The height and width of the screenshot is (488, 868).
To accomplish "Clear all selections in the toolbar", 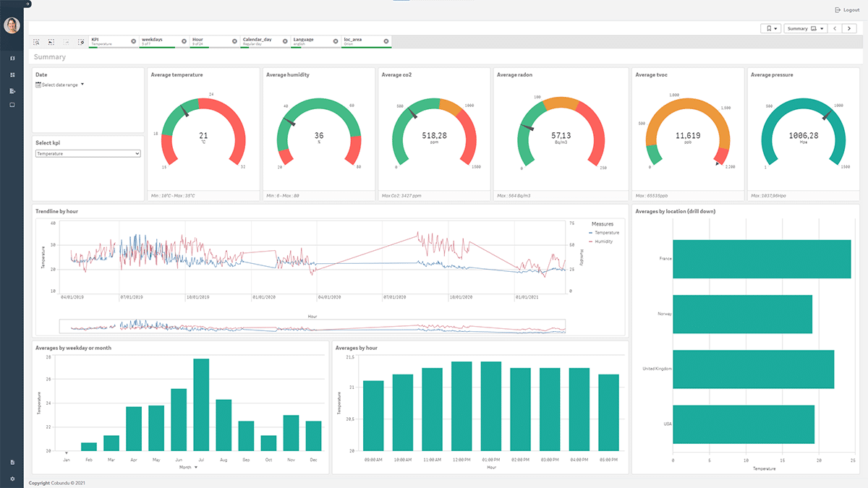I will click(x=80, y=42).
